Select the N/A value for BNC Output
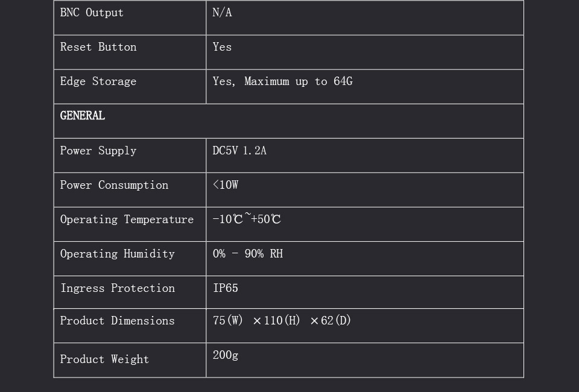This screenshot has width=579, height=392. pyautogui.click(x=222, y=13)
